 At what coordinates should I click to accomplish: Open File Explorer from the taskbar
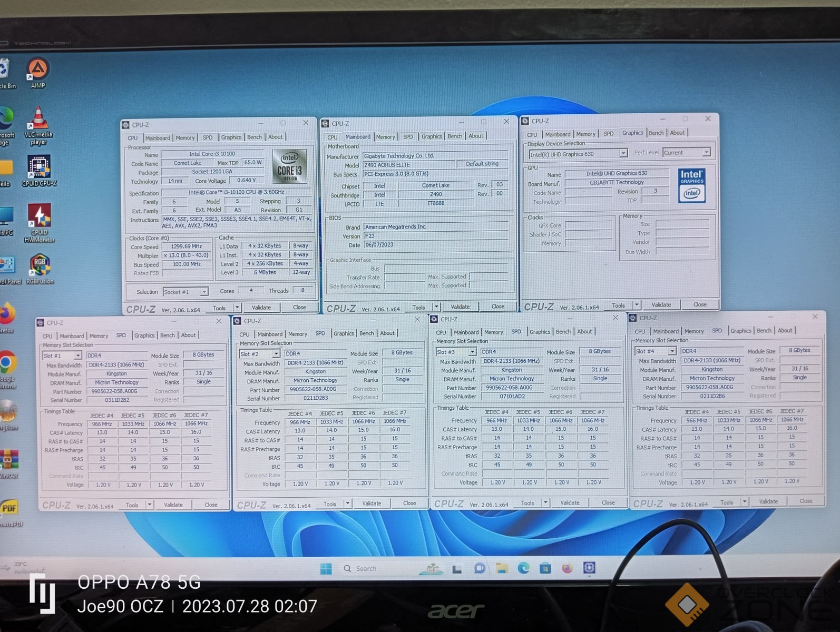[x=502, y=568]
